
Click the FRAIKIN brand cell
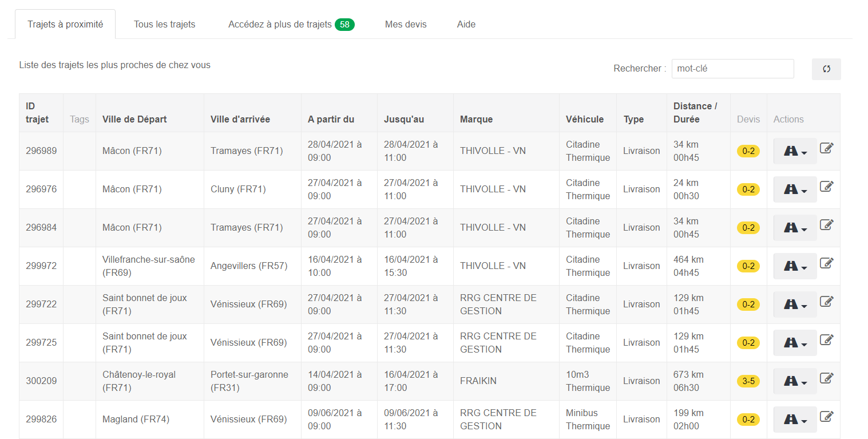(x=506, y=381)
